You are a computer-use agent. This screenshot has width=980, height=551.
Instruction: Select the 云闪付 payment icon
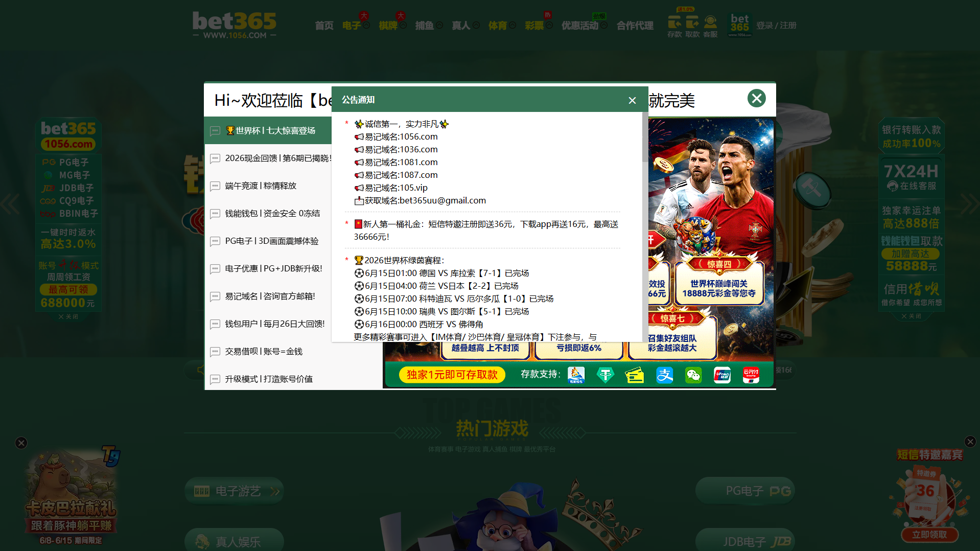[x=751, y=375]
